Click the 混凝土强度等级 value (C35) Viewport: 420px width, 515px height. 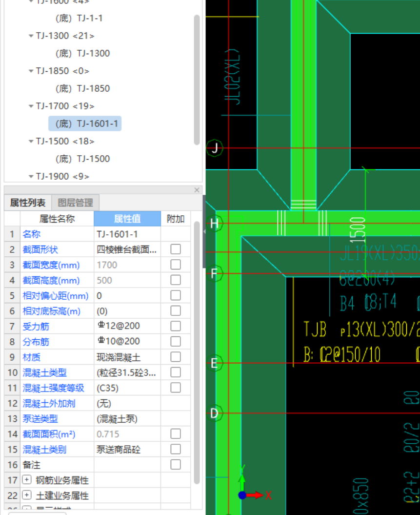(x=127, y=388)
